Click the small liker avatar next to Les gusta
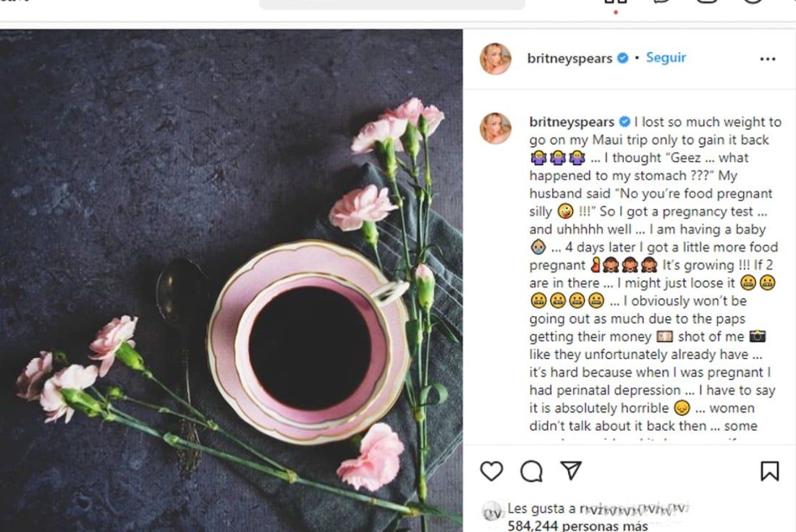Screen dimensions: 796x532 492,509
